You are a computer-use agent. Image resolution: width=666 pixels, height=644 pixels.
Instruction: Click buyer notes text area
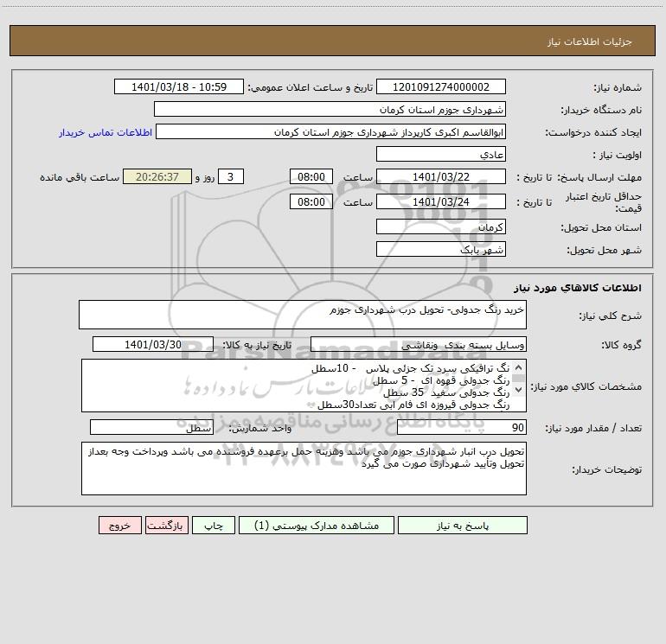[x=304, y=469]
